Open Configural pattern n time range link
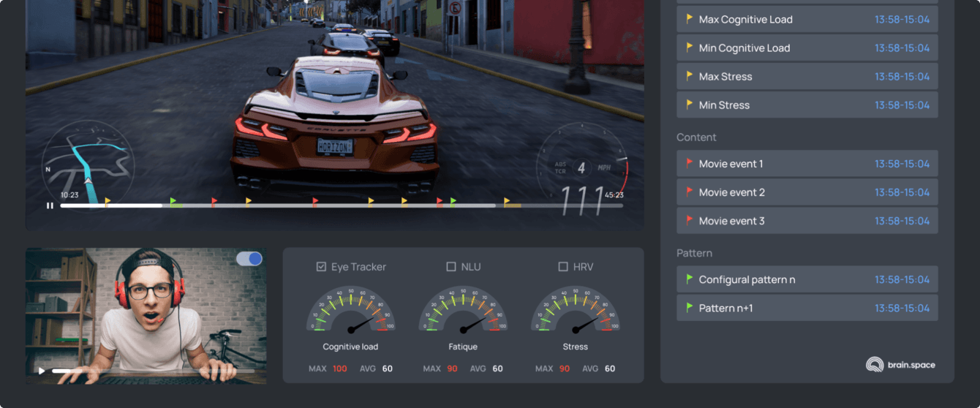 pos(902,279)
